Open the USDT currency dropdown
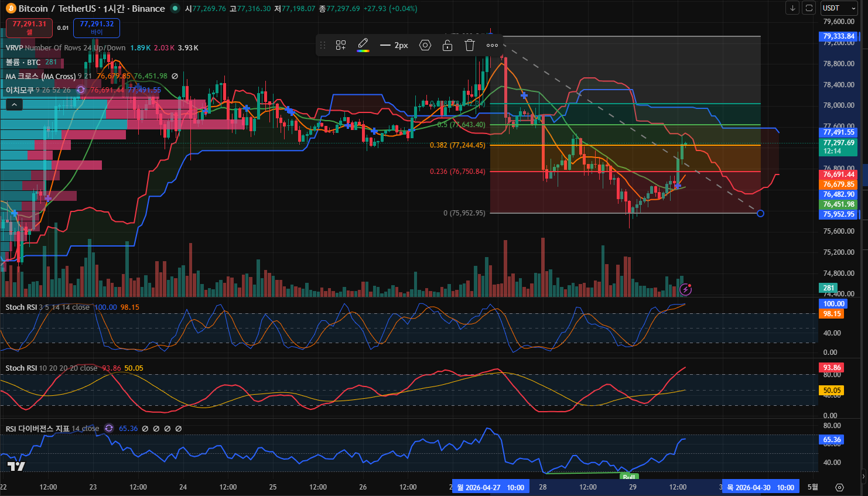Viewport: 868px width, 496px height. (x=839, y=8)
